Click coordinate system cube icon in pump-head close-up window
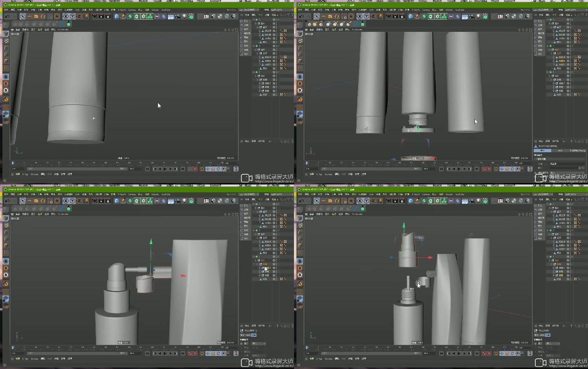The width and height of the screenshot is (588, 369). (86, 201)
